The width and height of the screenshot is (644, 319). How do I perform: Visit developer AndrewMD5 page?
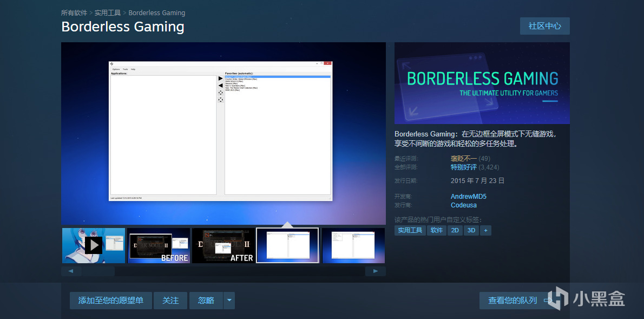point(469,197)
